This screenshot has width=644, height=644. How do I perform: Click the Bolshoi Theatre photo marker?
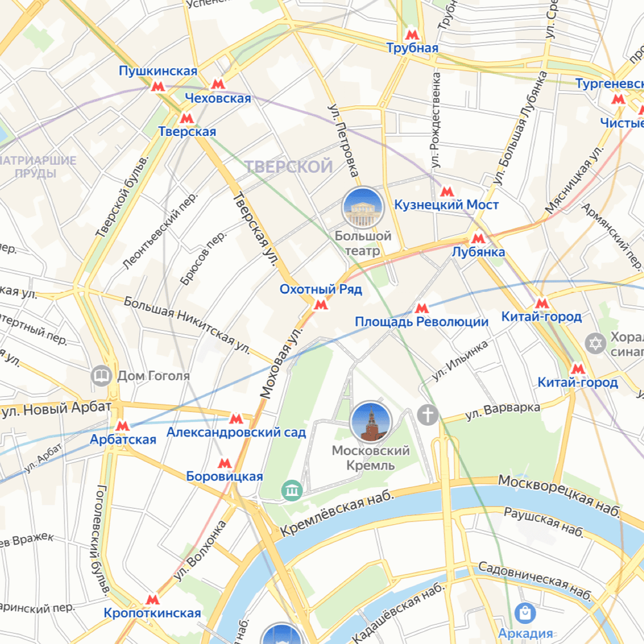click(x=363, y=207)
